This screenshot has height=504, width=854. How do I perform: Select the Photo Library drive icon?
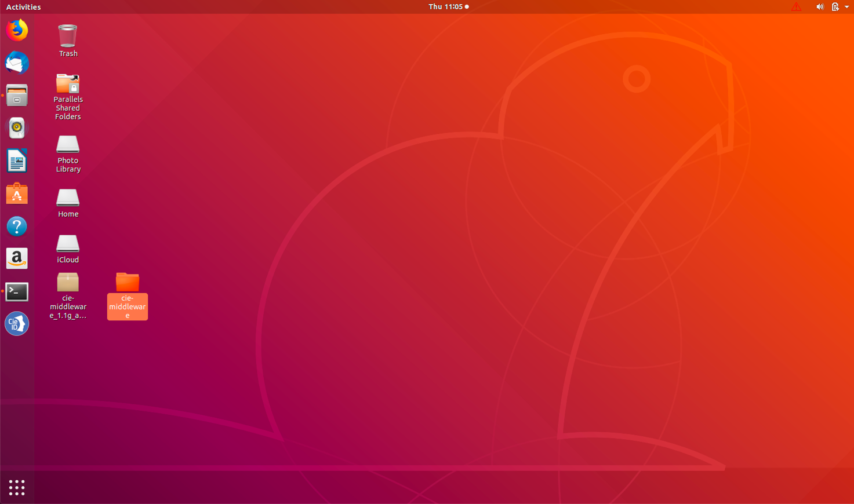tap(68, 144)
